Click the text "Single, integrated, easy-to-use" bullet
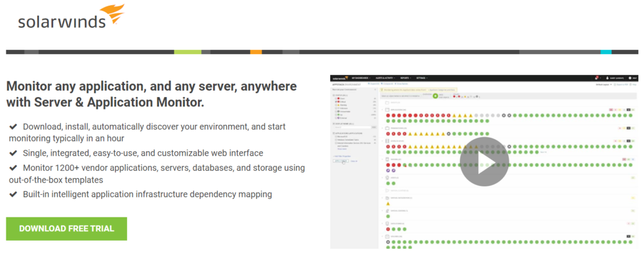 click(x=143, y=153)
